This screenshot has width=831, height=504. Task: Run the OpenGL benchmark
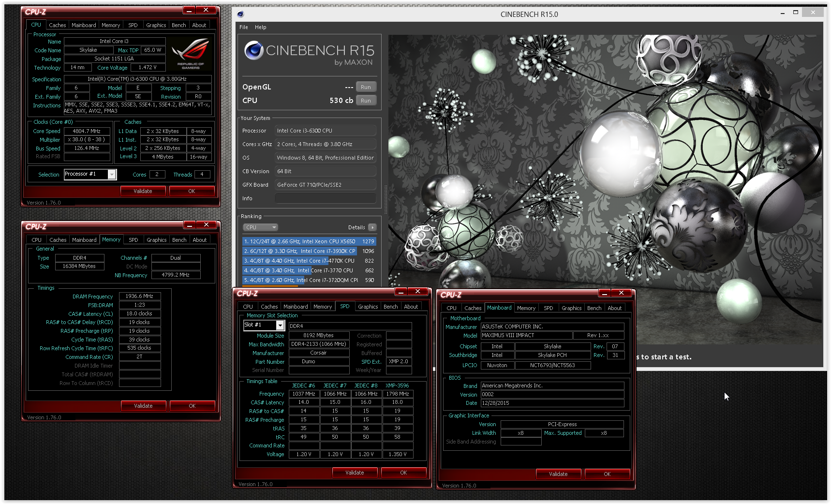tap(366, 87)
